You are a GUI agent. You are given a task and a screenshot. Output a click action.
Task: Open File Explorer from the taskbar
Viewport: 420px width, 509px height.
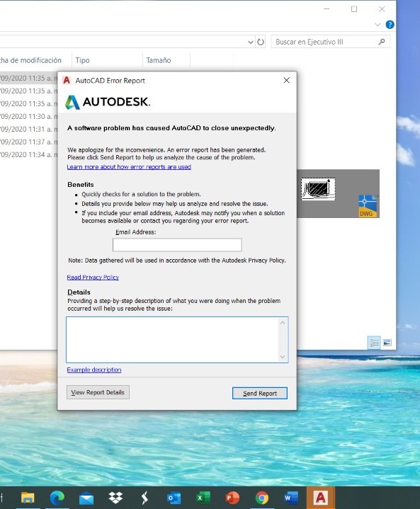(28, 497)
